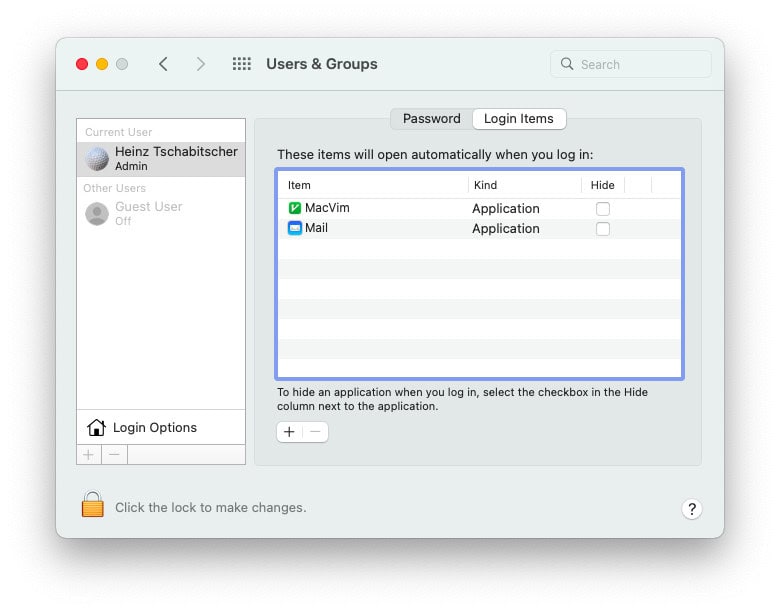Viewport: 780px width, 612px height.
Task: Enable the Hide checkbox for Mail
Action: [x=602, y=229]
